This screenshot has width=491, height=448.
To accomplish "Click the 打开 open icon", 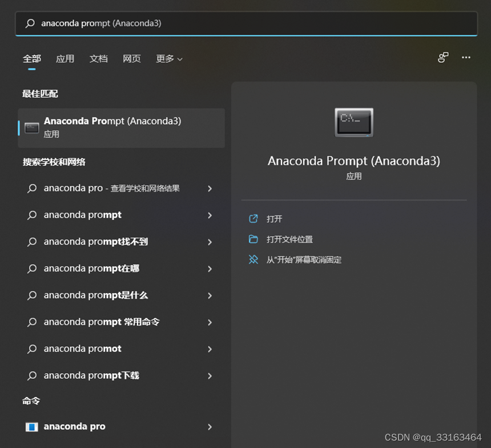I will 253,218.
